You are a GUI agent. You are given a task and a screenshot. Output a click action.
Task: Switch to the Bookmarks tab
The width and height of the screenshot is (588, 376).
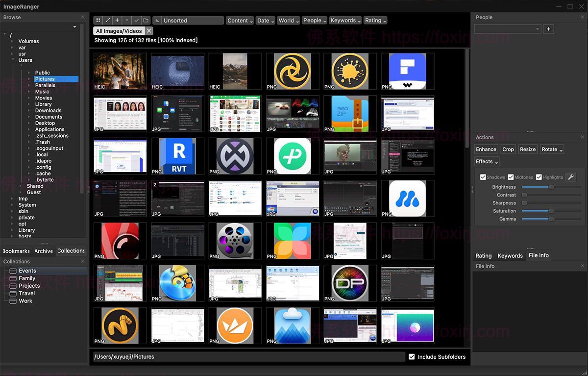(x=16, y=251)
